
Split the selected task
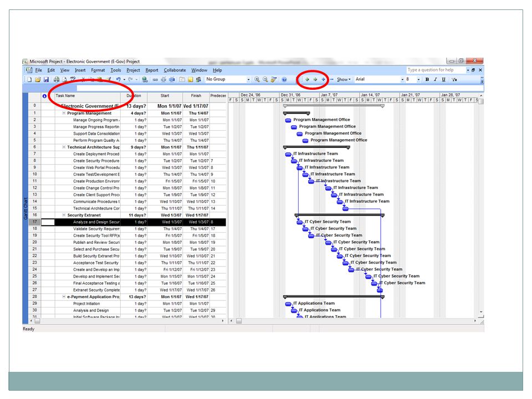click(172, 79)
